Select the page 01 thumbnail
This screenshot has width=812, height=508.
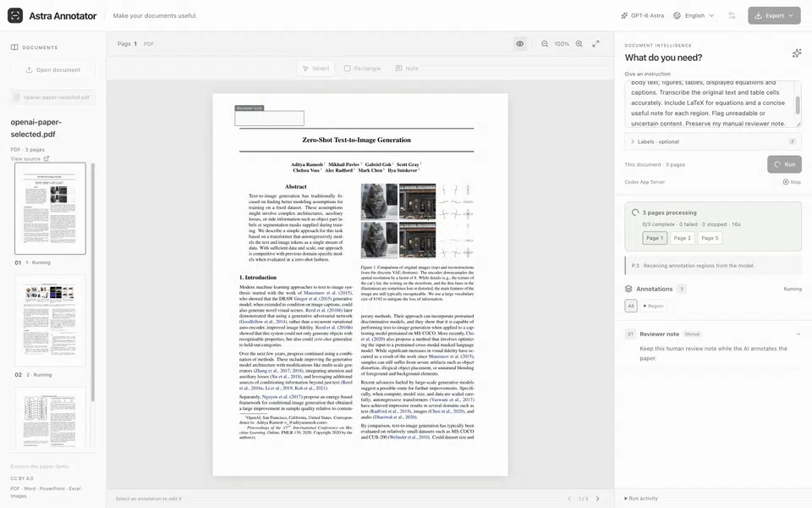[50, 208]
